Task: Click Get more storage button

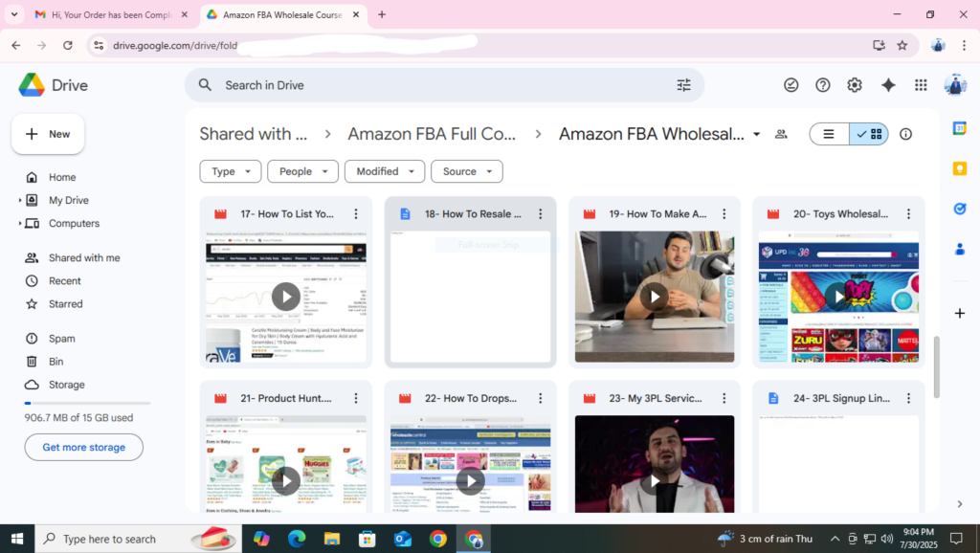Action: click(x=83, y=447)
